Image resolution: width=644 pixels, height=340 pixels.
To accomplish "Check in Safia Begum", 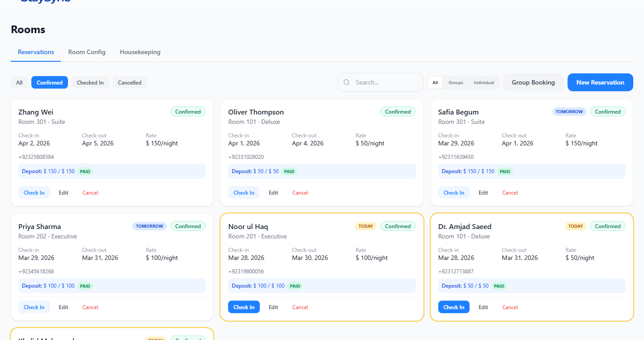I will tap(454, 193).
